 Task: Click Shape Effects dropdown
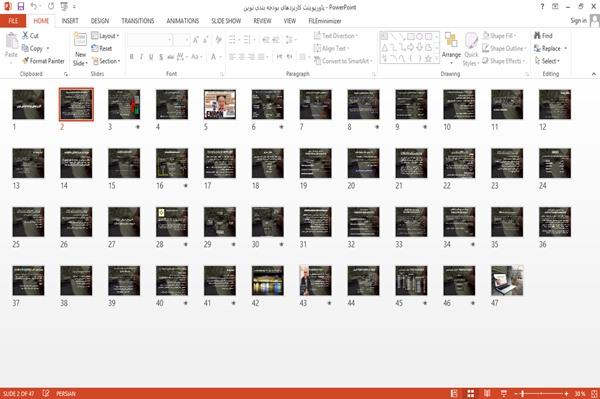coord(504,61)
